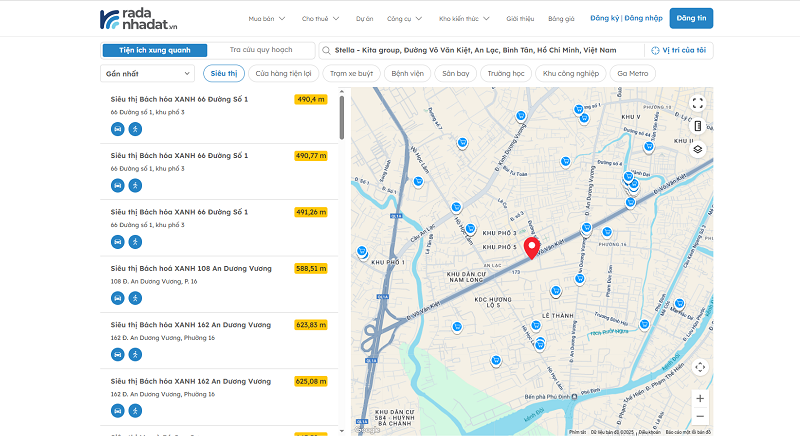
Task: Click the red location pin on map
Action: tap(532, 248)
